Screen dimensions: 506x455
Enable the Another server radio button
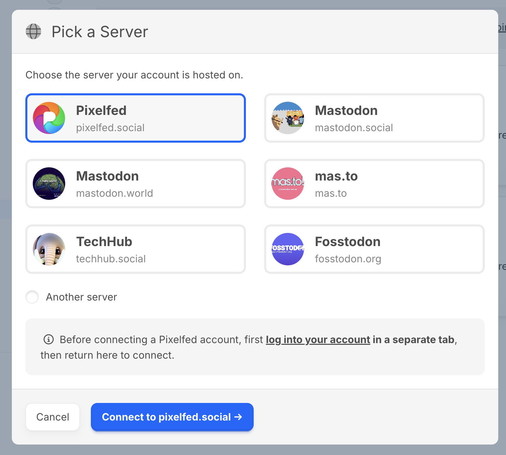[32, 297]
